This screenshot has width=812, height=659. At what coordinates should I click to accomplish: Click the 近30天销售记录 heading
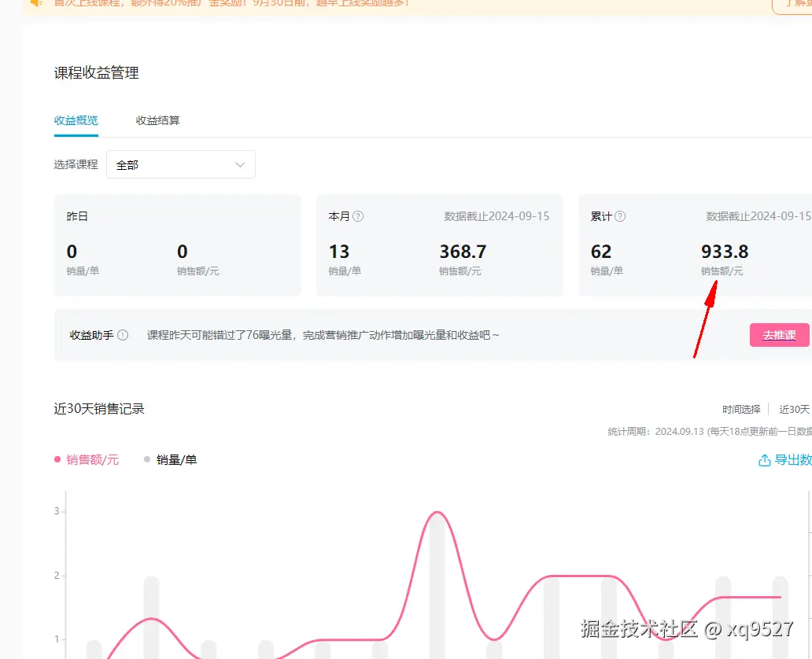[99, 409]
